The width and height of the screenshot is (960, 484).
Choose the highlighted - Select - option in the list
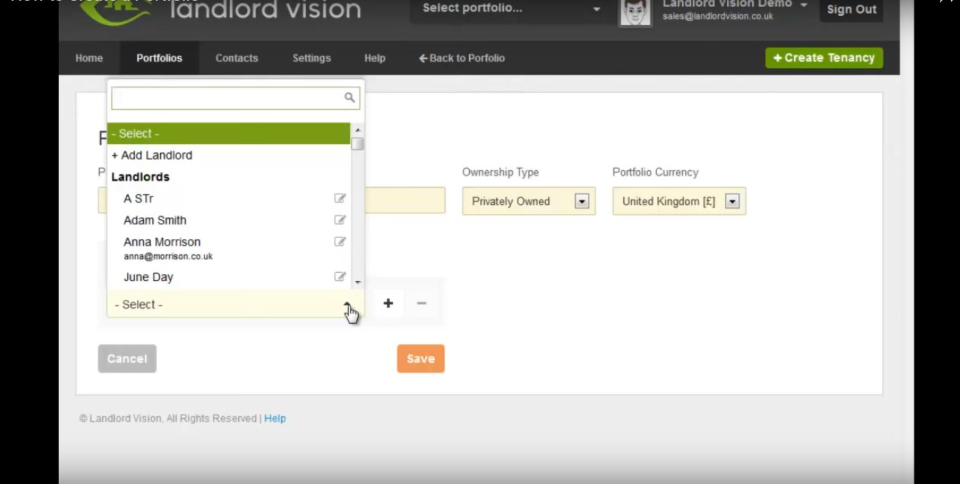[228, 133]
